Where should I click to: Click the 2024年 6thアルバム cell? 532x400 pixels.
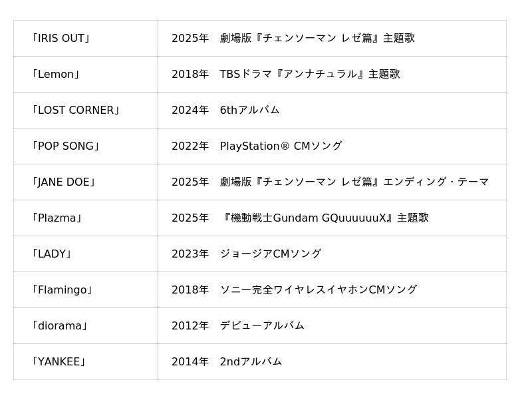pos(225,110)
